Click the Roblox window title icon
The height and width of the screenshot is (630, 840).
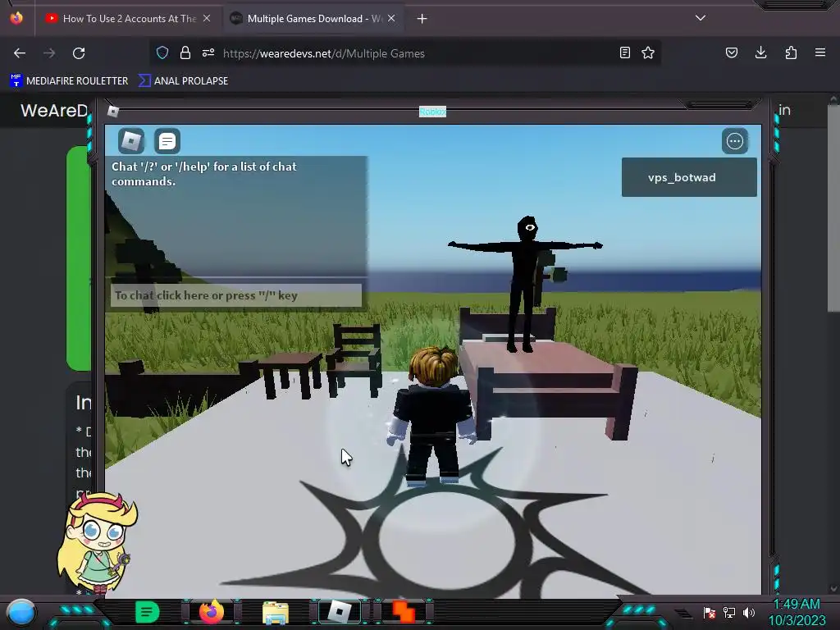pos(112,111)
